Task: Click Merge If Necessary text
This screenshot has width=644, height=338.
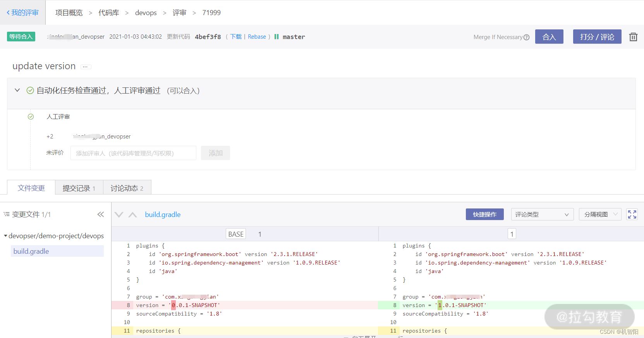Action: [498, 37]
